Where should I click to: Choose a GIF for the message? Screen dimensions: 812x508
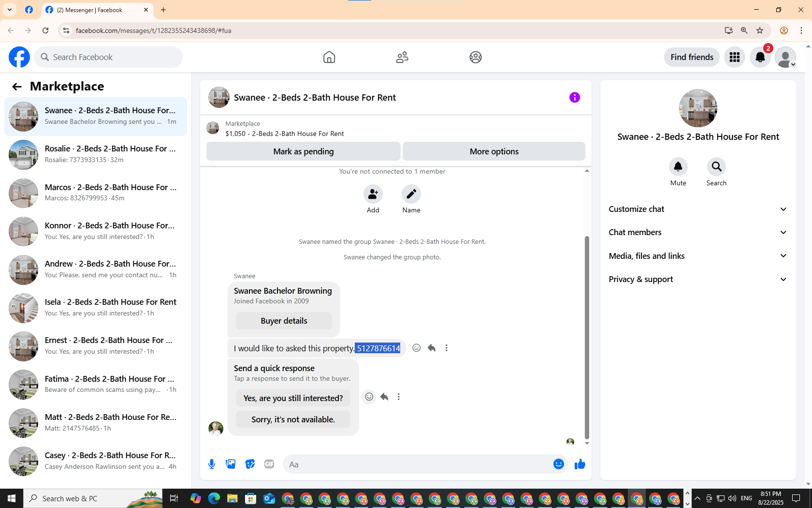coord(269,464)
